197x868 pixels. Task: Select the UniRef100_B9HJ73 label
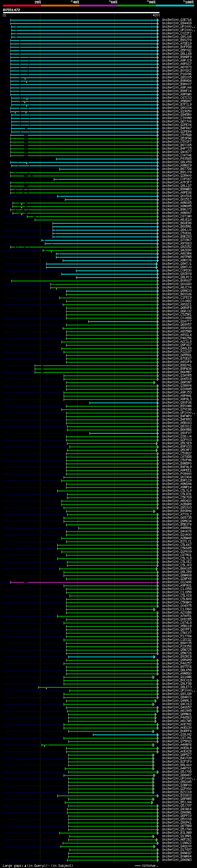[x=176, y=210]
